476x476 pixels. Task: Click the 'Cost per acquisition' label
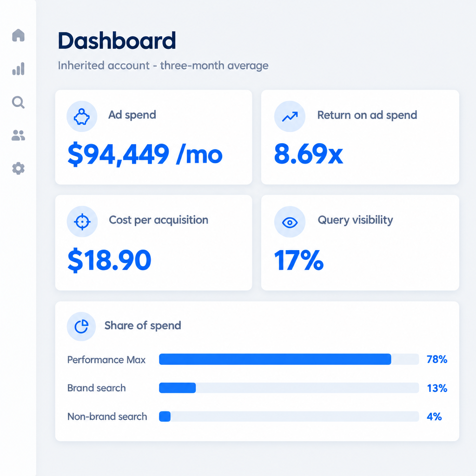(x=159, y=220)
